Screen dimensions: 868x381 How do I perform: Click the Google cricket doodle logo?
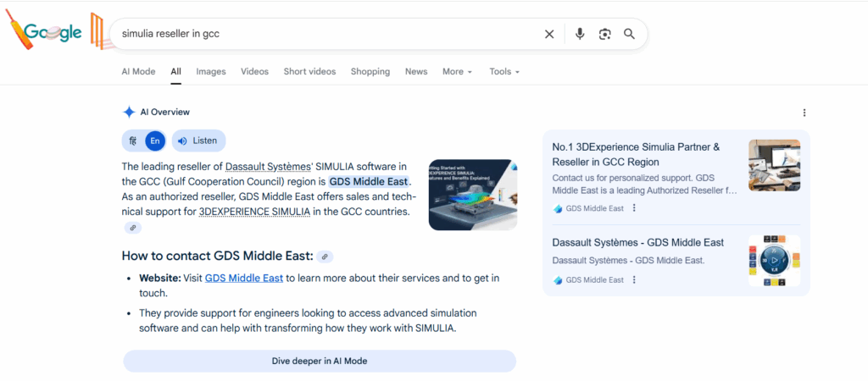click(x=53, y=32)
